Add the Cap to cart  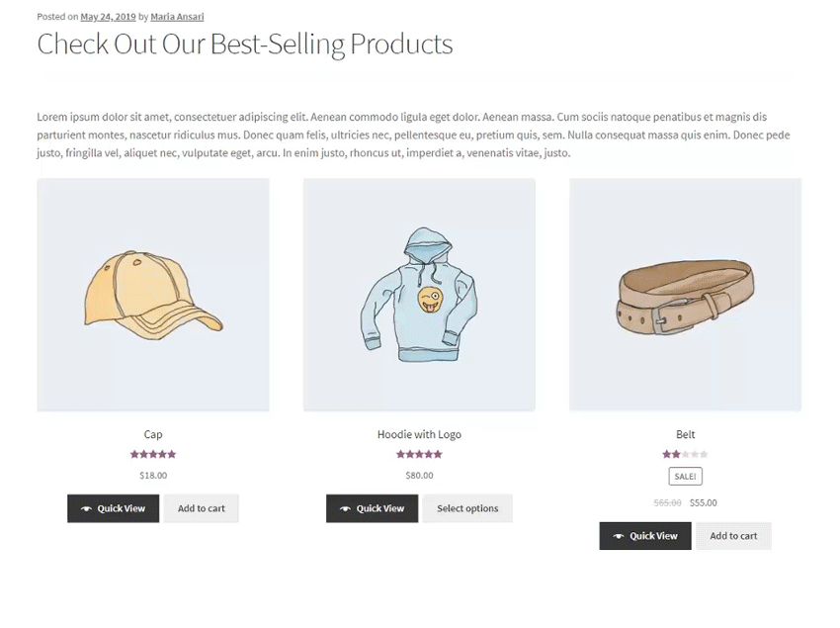201,509
